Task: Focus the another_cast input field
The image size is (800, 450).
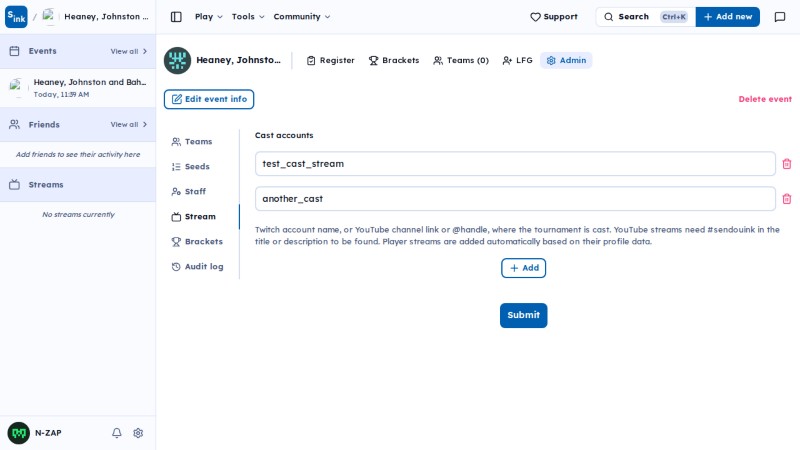Action: tap(515, 198)
